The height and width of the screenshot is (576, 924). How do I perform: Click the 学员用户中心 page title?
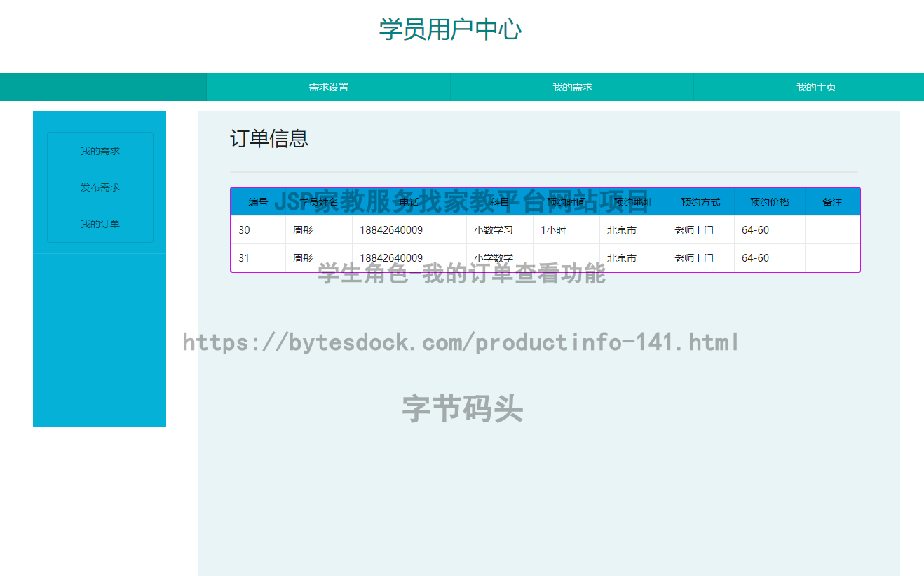click(x=450, y=29)
